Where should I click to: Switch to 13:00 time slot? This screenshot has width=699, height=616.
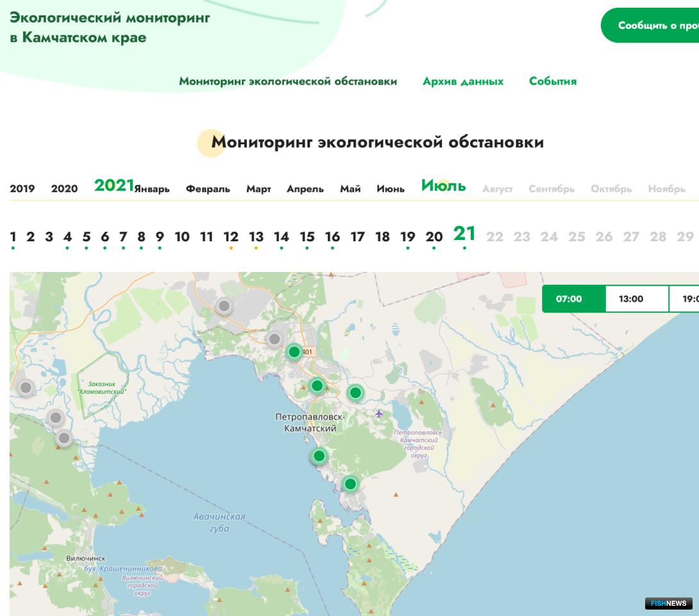(x=637, y=299)
